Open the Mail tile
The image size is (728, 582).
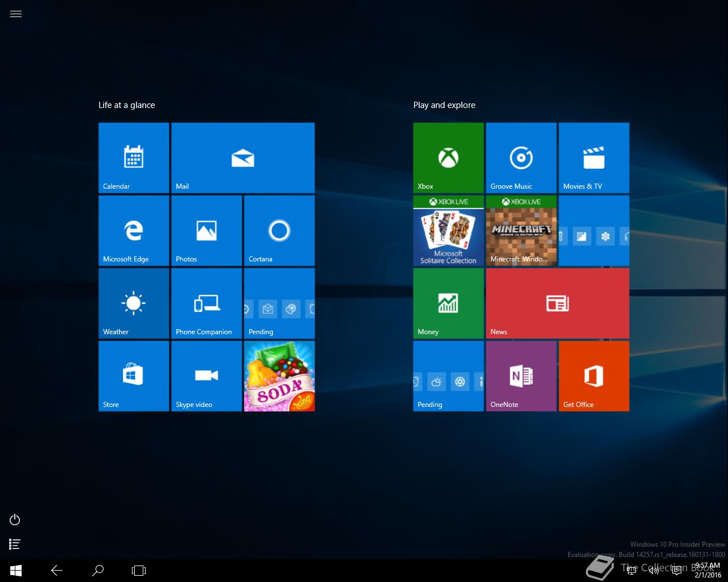(243, 158)
